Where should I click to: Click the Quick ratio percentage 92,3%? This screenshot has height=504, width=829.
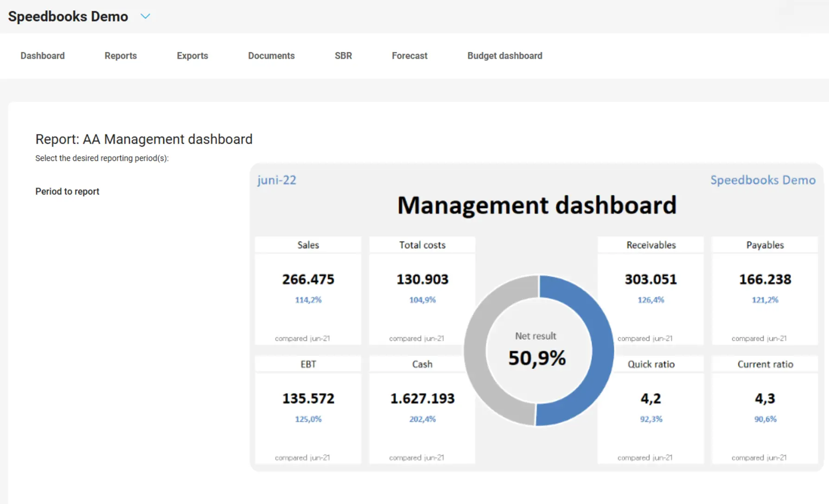point(651,419)
